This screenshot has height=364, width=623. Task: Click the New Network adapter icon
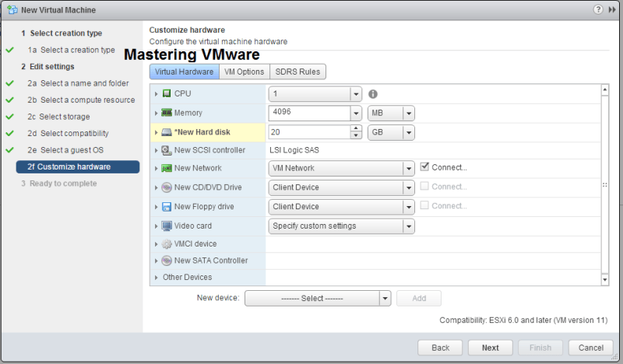pyautogui.click(x=167, y=168)
